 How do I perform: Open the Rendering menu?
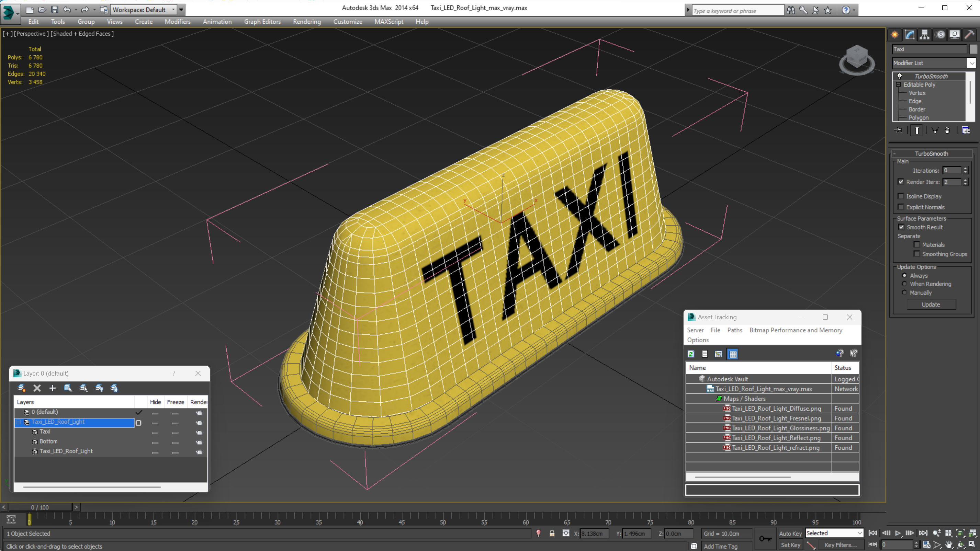306,22
